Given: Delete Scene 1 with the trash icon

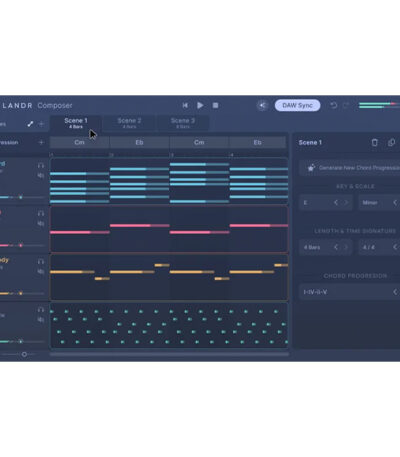Looking at the screenshot, I should (x=375, y=142).
